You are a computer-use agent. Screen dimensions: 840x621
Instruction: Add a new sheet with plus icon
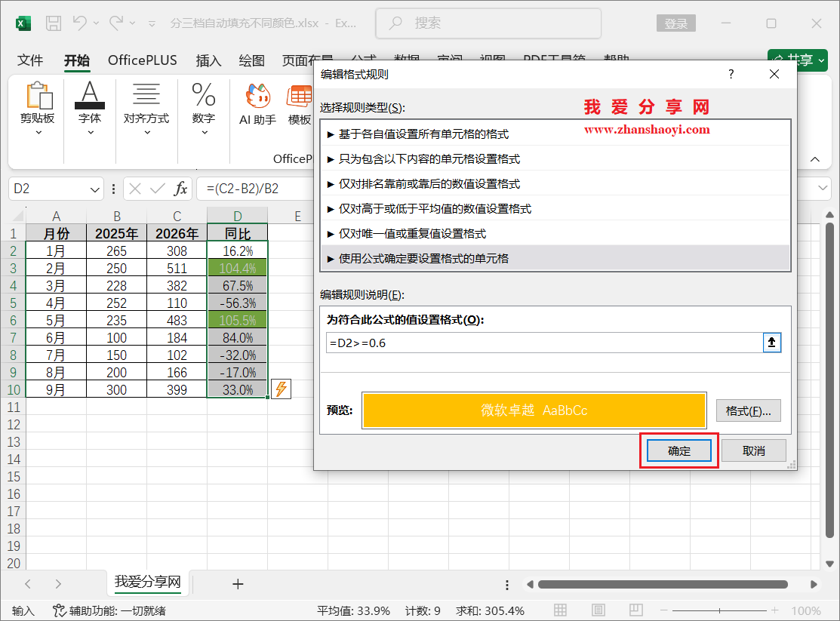click(238, 583)
